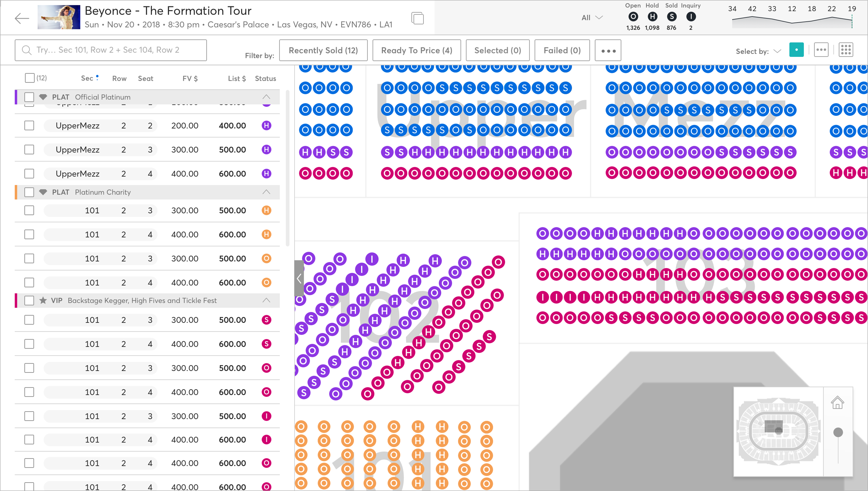Filter by Recently Sold (12)

click(x=323, y=50)
